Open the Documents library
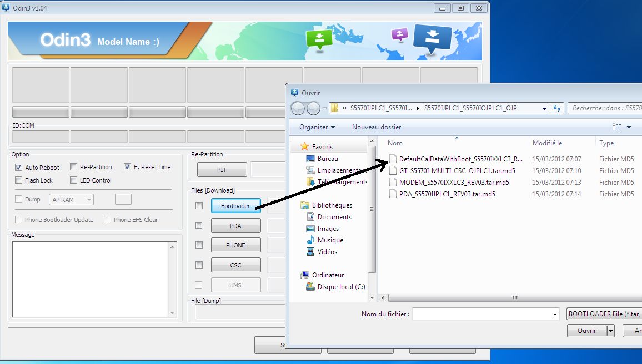642x364 pixels. point(334,217)
